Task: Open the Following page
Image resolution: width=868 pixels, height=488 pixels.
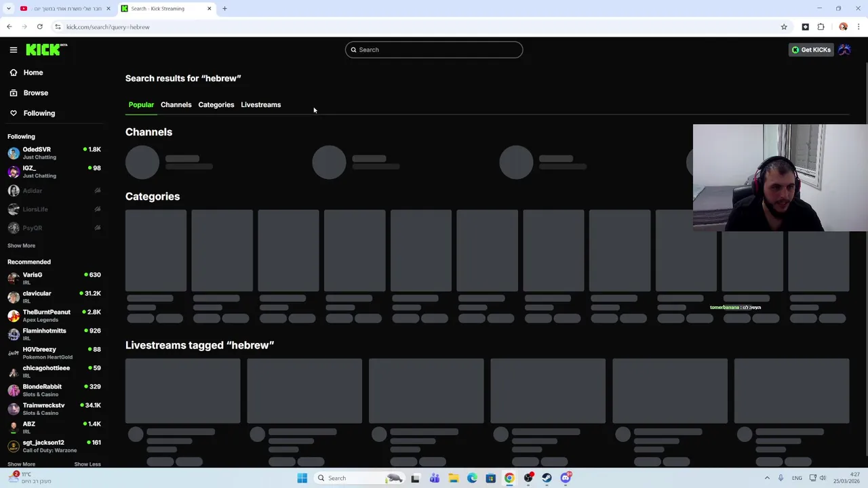Action: click(x=39, y=113)
